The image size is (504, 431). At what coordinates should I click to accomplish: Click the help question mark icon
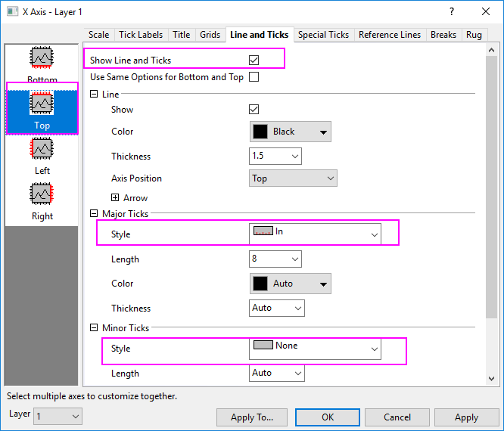tap(452, 12)
